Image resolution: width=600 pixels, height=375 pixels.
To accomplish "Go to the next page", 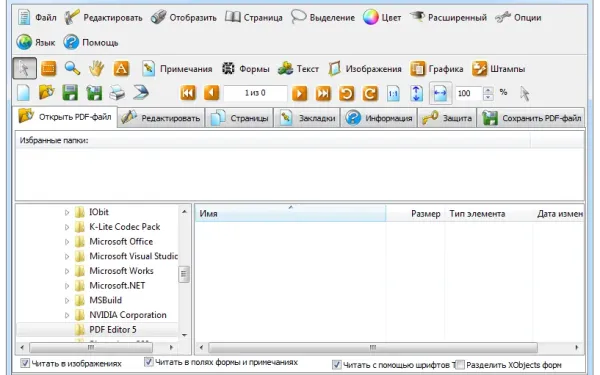I will (x=300, y=93).
